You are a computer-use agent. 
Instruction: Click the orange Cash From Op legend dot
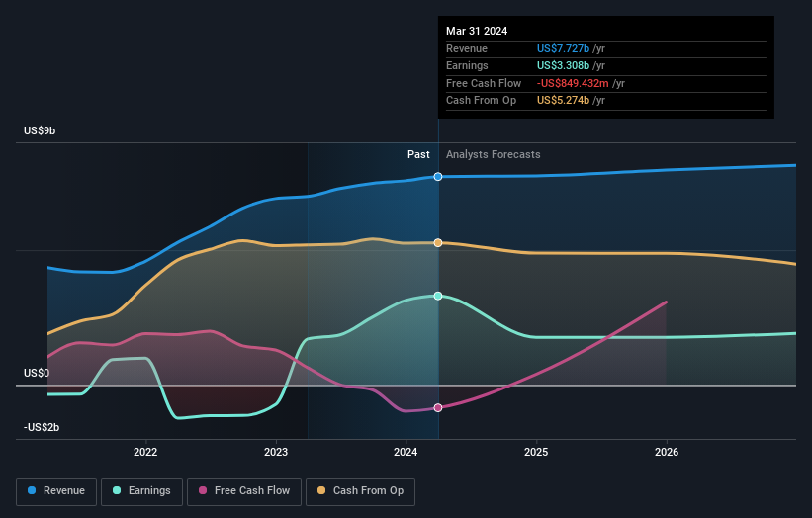321,490
